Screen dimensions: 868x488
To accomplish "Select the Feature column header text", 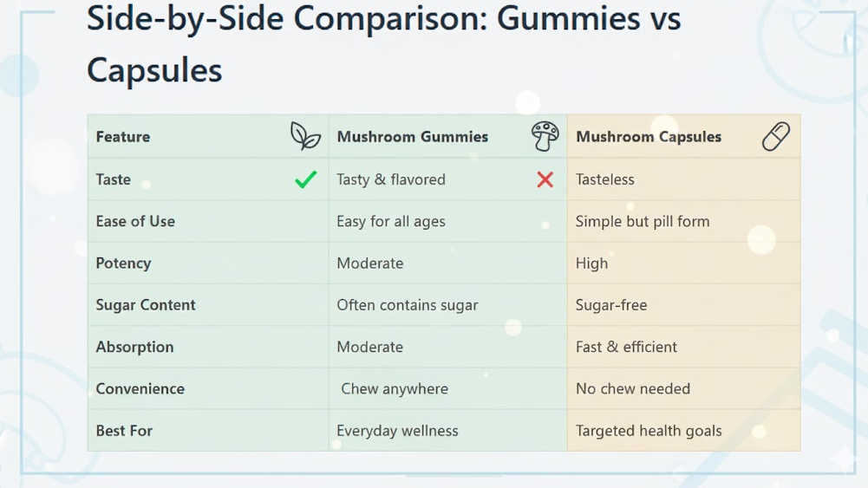I will [x=123, y=137].
